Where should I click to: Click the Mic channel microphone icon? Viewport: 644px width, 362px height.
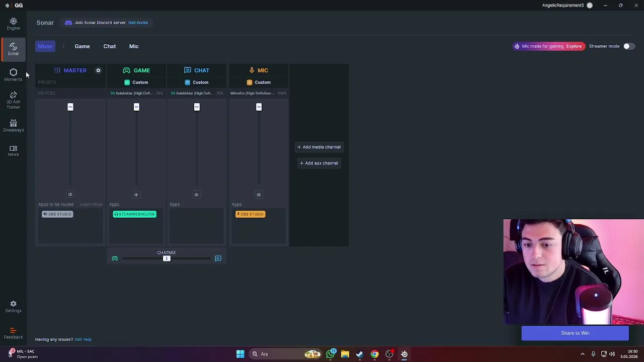252,70
